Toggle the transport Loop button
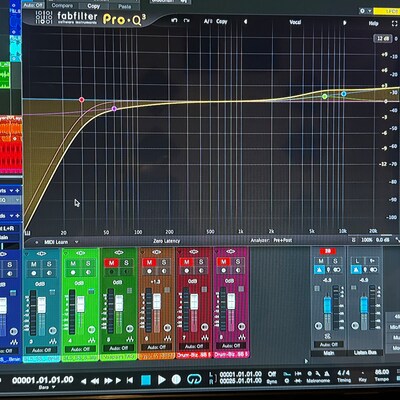The image size is (400, 400). pos(194,379)
